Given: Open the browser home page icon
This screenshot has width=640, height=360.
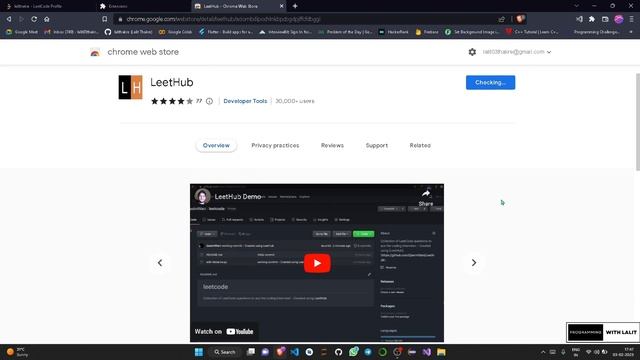Looking at the screenshot, I should click(x=47, y=19).
